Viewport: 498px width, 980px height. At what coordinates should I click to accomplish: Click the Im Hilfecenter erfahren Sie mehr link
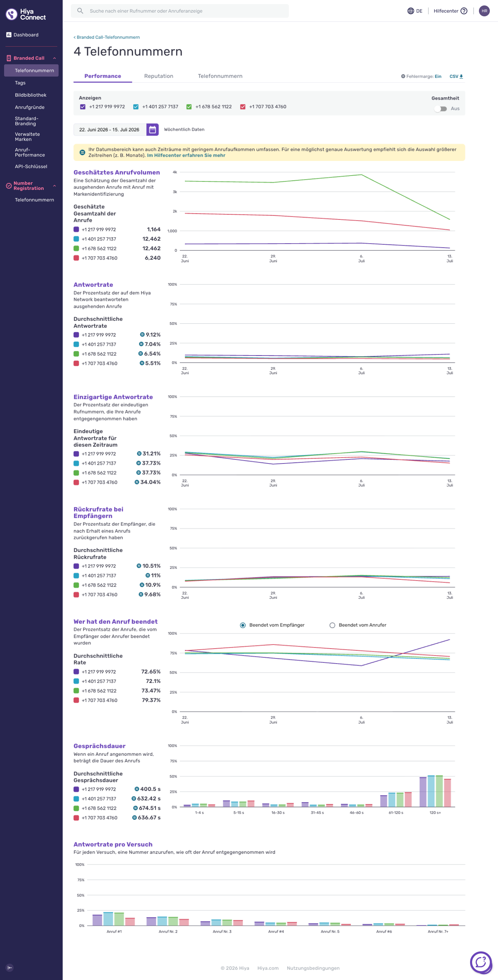click(x=186, y=155)
